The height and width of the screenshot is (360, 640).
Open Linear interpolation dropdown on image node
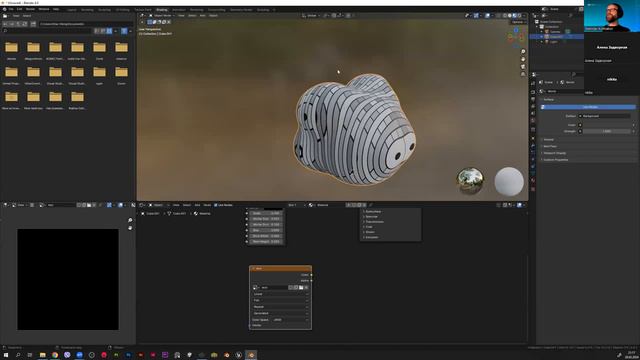(280, 294)
